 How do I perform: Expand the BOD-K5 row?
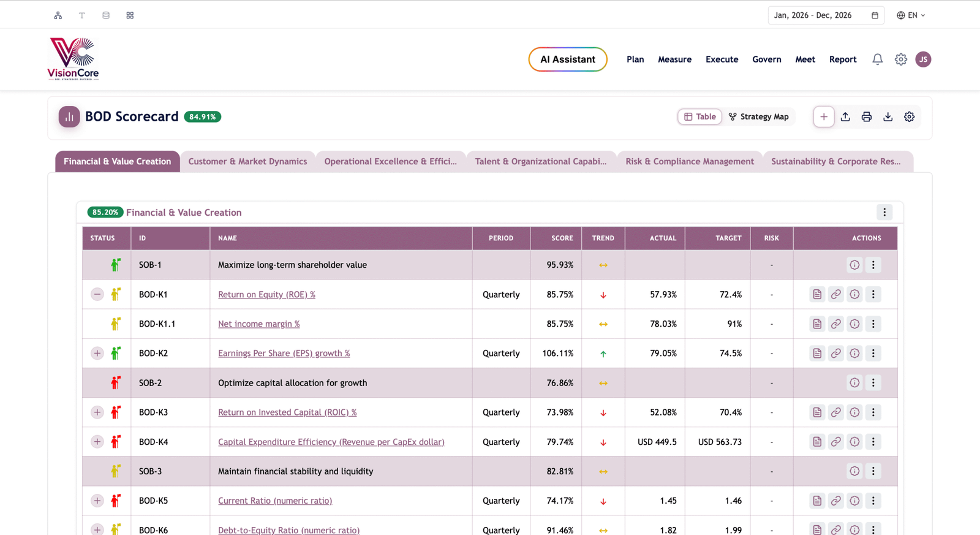point(97,501)
